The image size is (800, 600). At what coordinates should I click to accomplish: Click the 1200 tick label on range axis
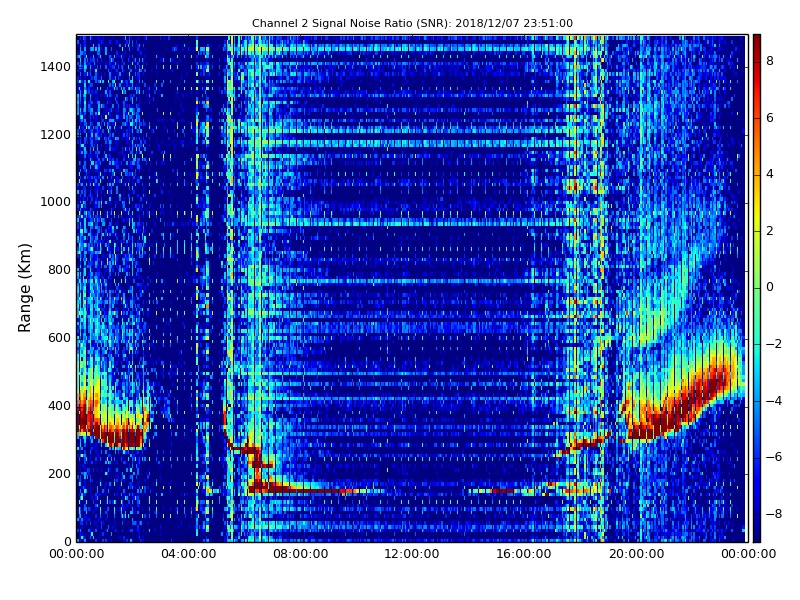click(x=56, y=135)
